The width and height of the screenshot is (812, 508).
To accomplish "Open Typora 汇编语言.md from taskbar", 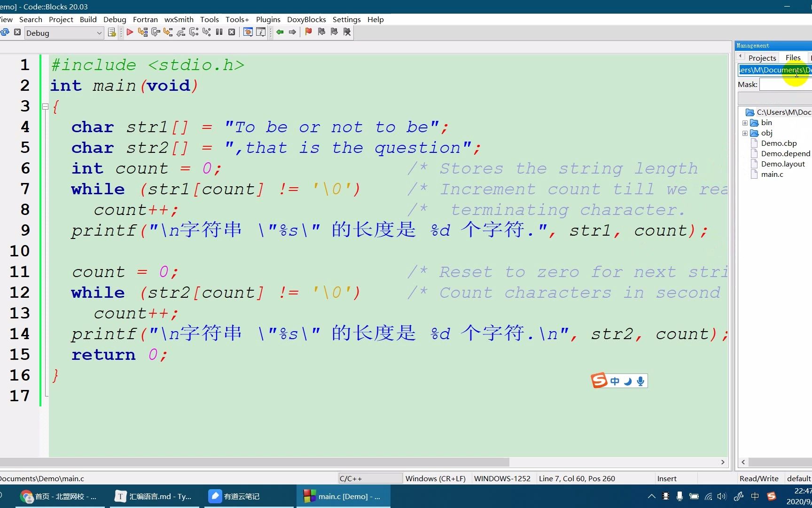I will (154, 496).
